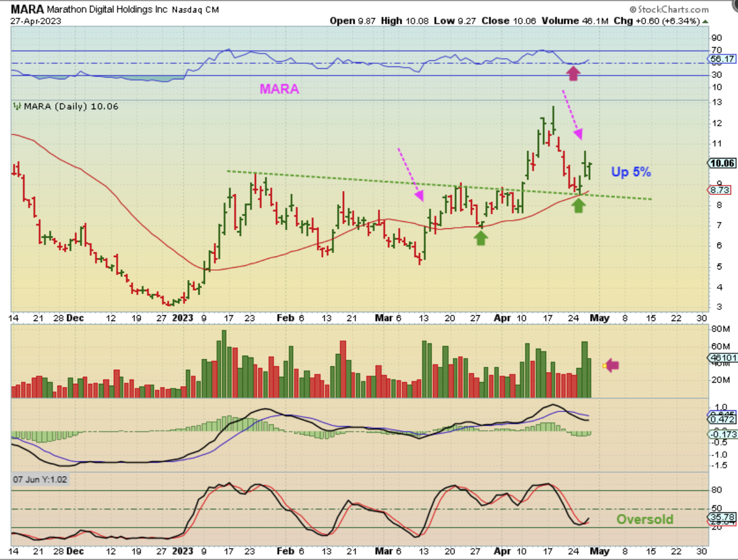The width and height of the screenshot is (738, 560).
Task: Click the Marathon Digital Holdings Inc company name
Action: coord(107,10)
